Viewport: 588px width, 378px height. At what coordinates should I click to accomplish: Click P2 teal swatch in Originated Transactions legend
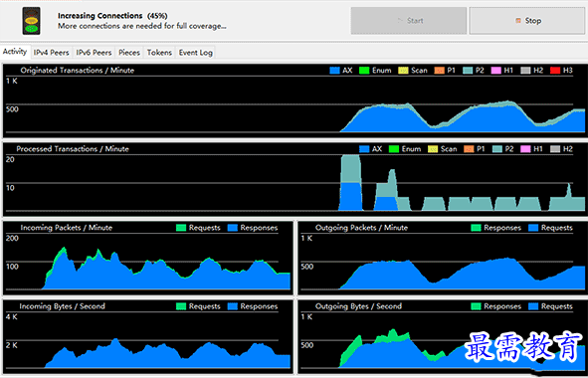[x=468, y=71]
